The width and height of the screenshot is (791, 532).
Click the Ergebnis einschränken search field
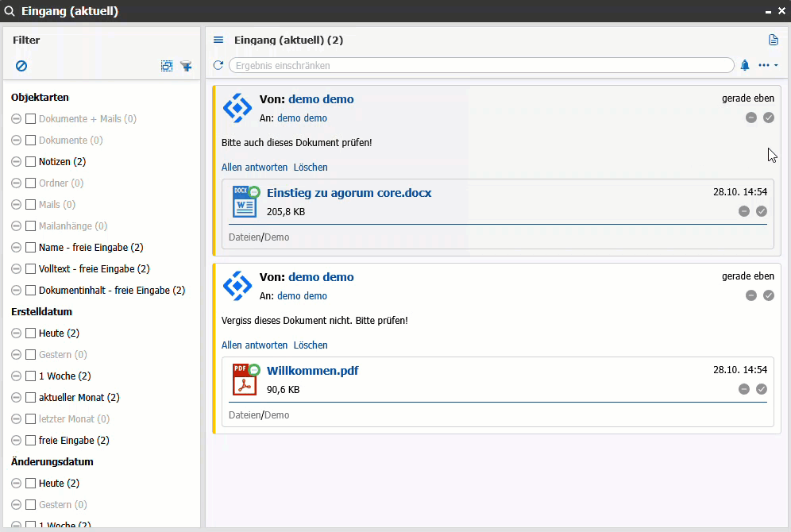pyautogui.click(x=480, y=65)
